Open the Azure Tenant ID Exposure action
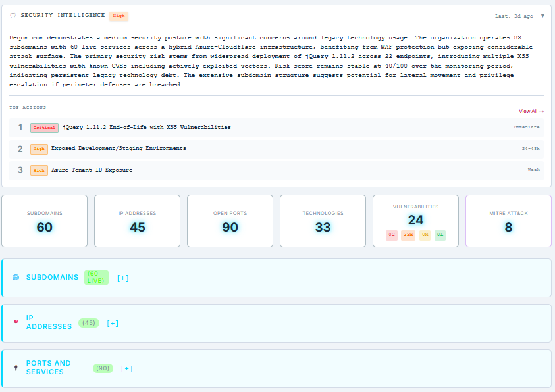Screen dimensions: 555x392 [92, 170]
